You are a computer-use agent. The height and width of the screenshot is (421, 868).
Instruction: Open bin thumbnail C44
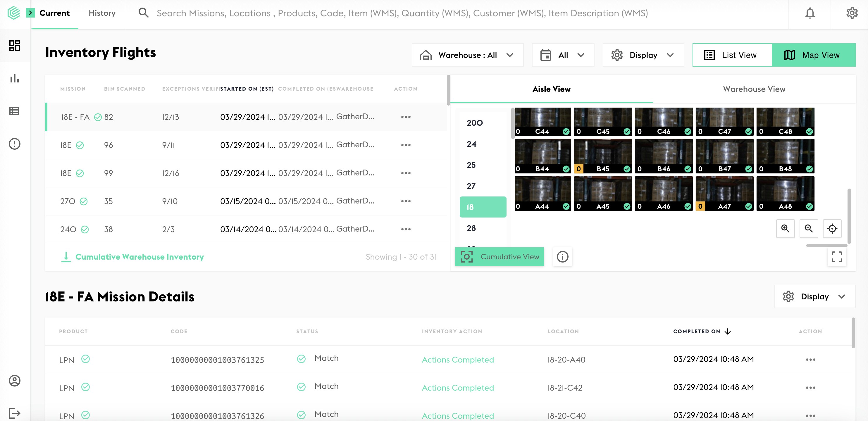[x=542, y=122]
